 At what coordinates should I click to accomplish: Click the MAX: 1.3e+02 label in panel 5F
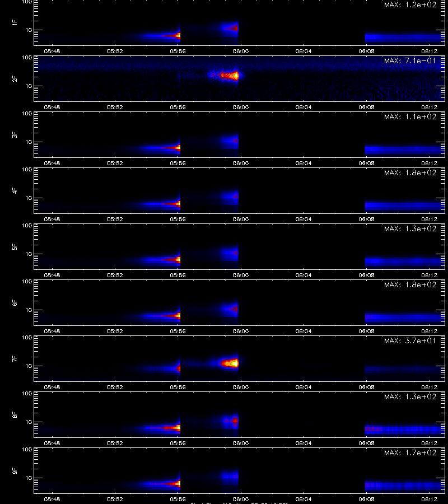410,228
